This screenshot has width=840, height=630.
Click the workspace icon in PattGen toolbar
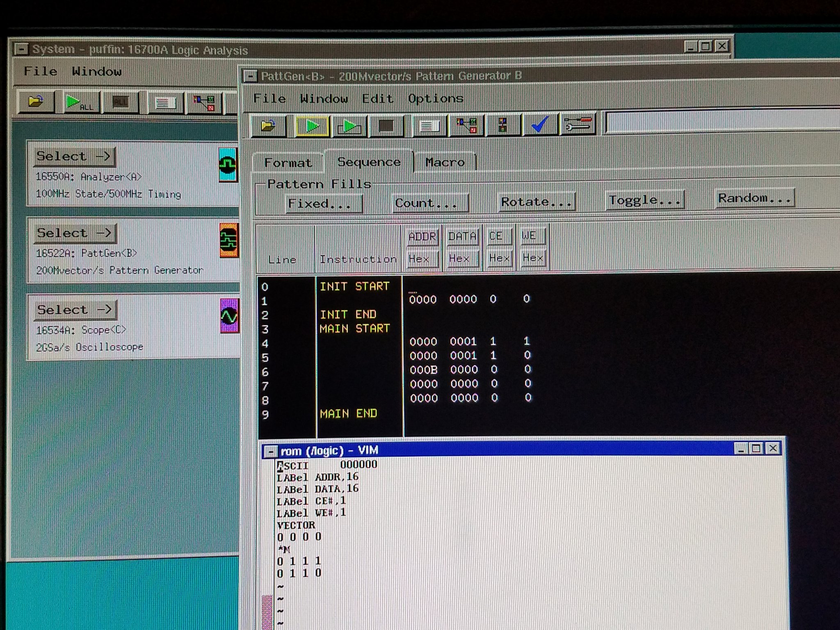[x=466, y=125]
